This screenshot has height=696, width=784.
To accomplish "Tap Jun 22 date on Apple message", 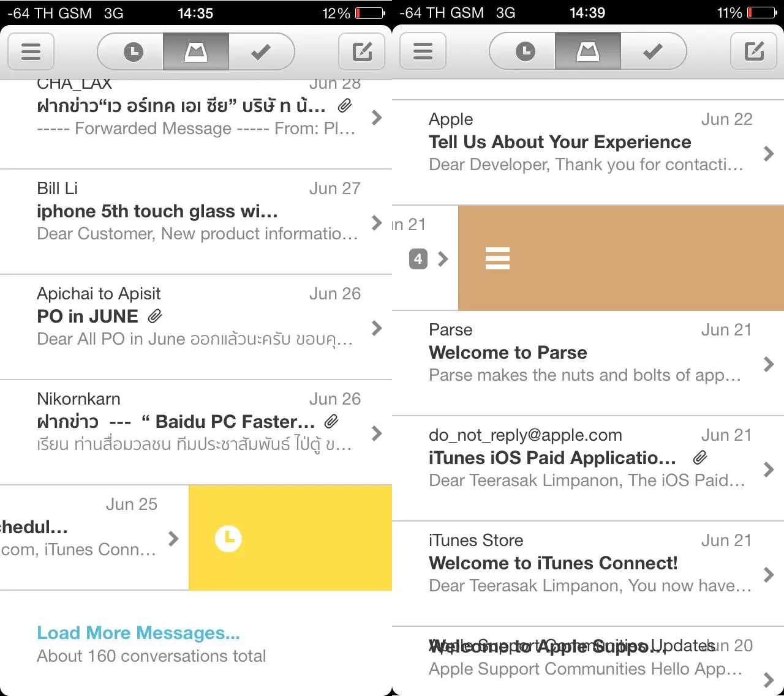I will click(x=726, y=119).
